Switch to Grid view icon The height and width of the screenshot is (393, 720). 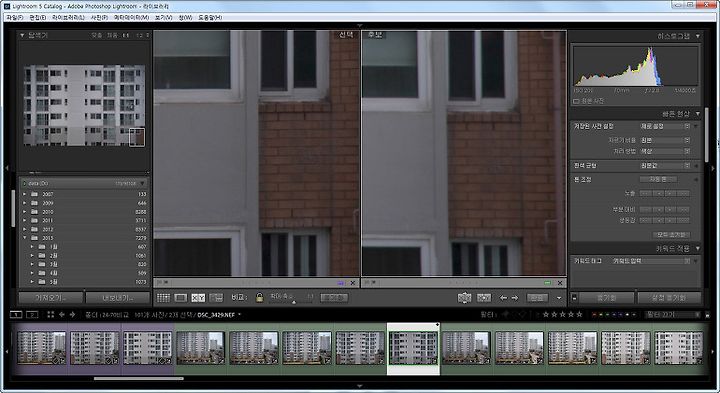(x=163, y=298)
